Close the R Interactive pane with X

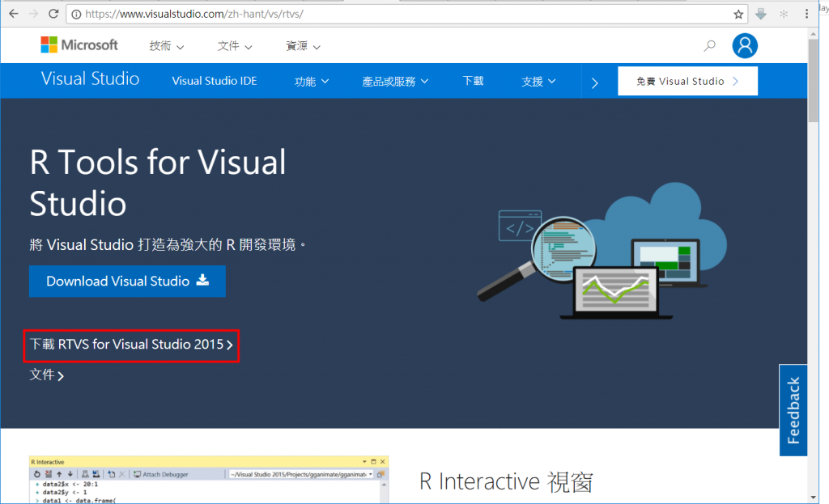tap(383, 462)
